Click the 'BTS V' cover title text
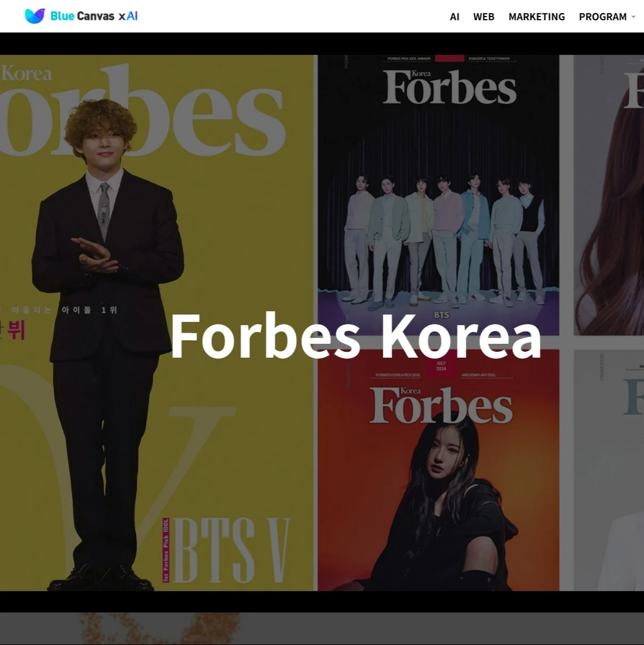The width and height of the screenshot is (644, 645). click(231, 550)
